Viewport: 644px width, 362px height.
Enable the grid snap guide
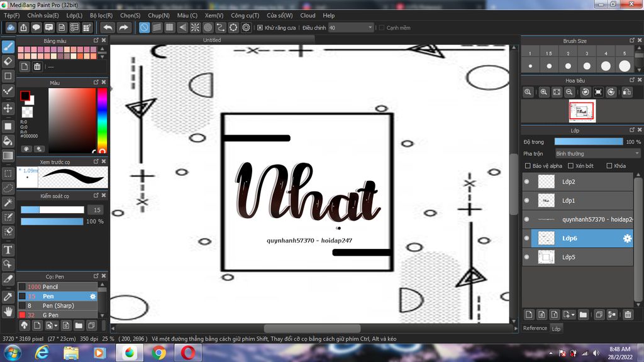point(170,28)
